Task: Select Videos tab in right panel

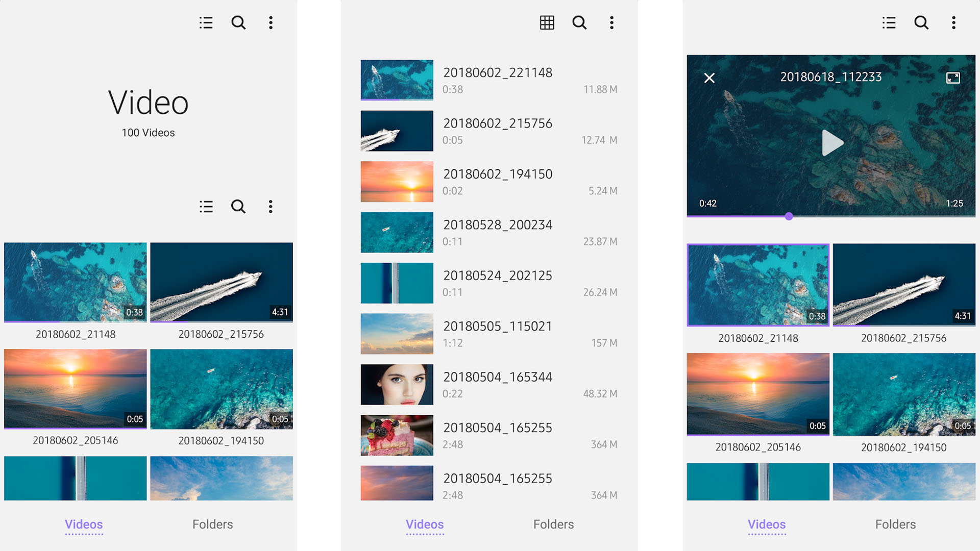Action: pyautogui.click(x=766, y=524)
